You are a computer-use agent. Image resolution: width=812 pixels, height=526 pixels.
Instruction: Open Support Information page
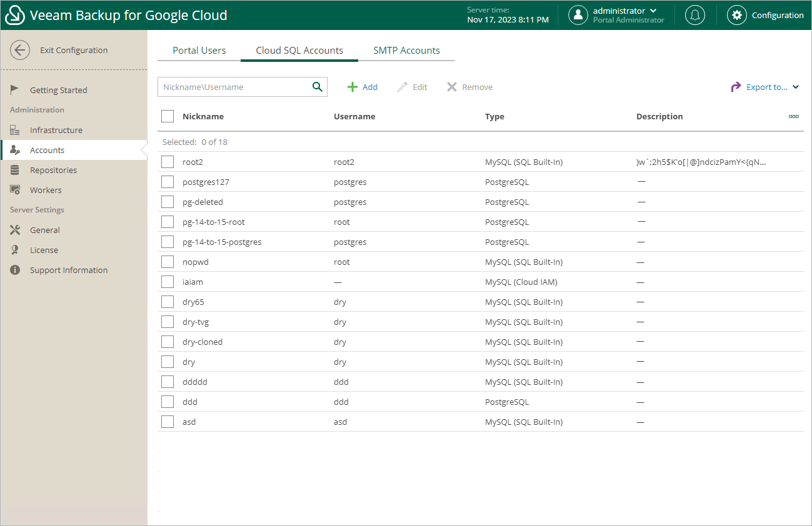pyautogui.click(x=69, y=270)
